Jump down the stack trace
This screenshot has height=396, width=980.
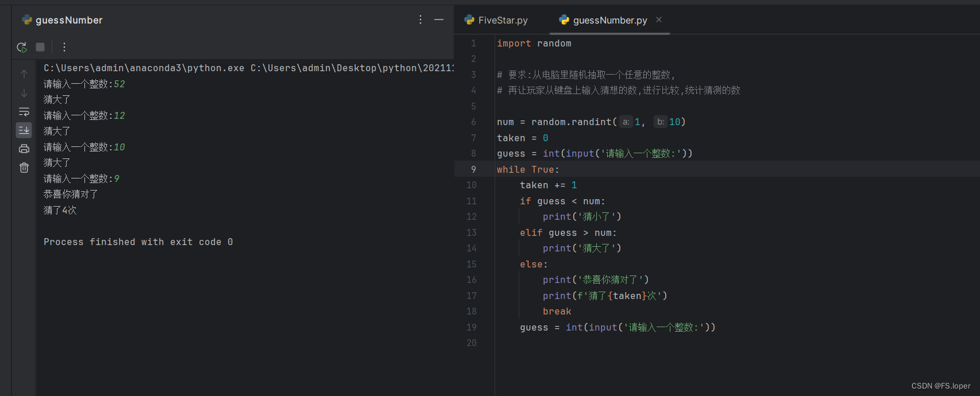pyautogui.click(x=24, y=93)
